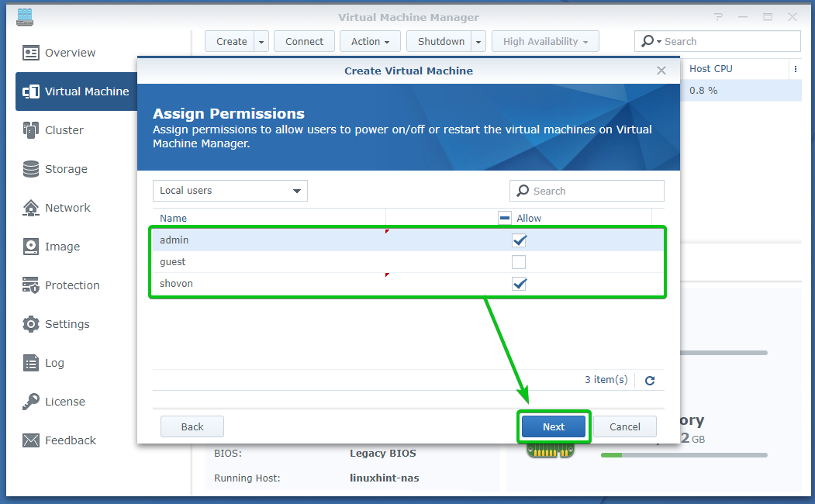This screenshot has width=815, height=504.
Task: Click the magnifier icon in toolbar search
Action: pos(648,41)
